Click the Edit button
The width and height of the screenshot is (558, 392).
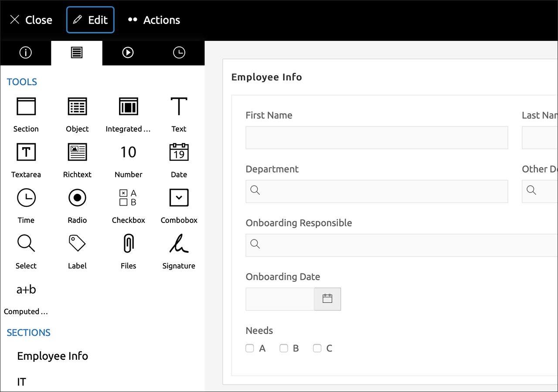click(x=90, y=20)
